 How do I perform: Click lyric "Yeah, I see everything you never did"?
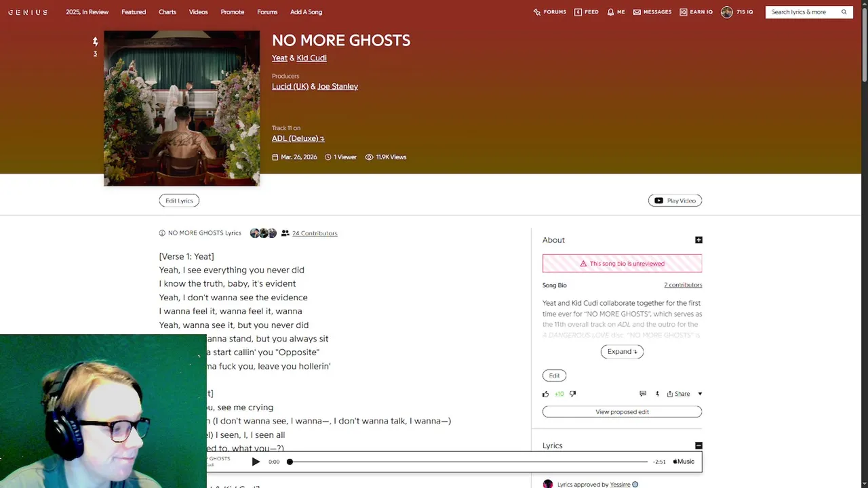click(x=232, y=270)
